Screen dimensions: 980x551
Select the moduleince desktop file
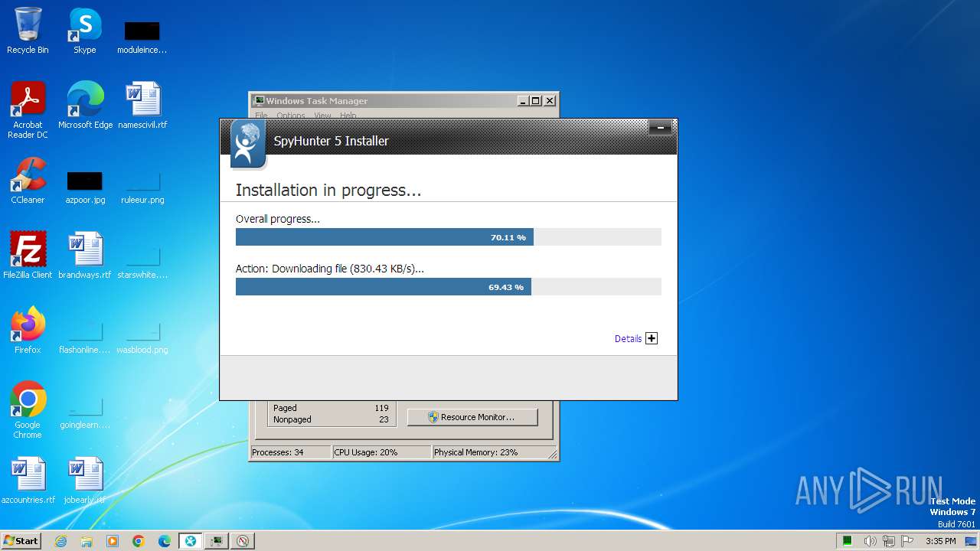[x=142, y=37]
